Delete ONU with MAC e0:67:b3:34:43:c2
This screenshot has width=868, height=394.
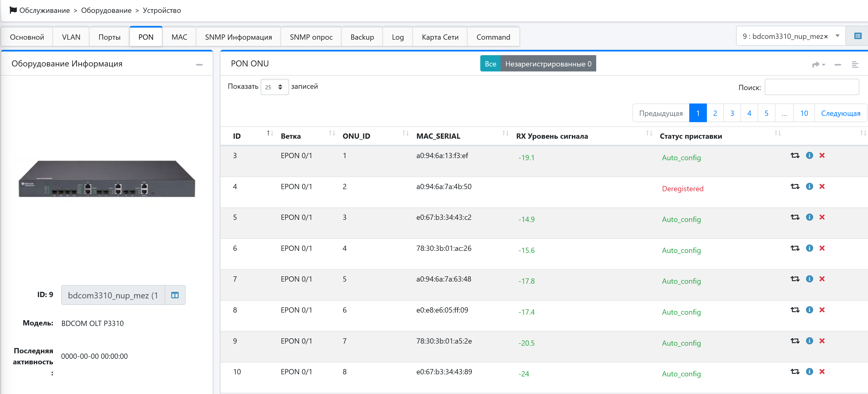pos(822,217)
